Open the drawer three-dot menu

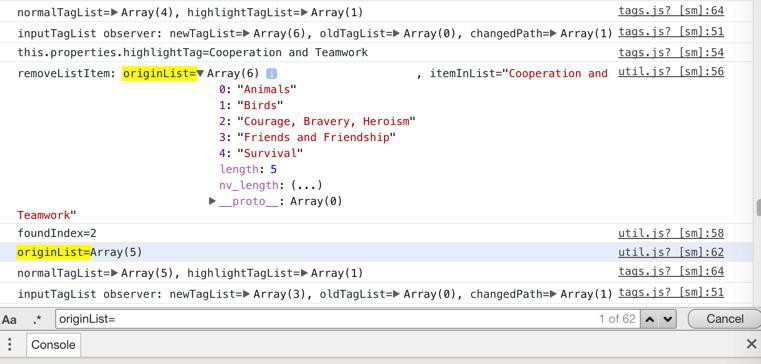tap(10, 345)
